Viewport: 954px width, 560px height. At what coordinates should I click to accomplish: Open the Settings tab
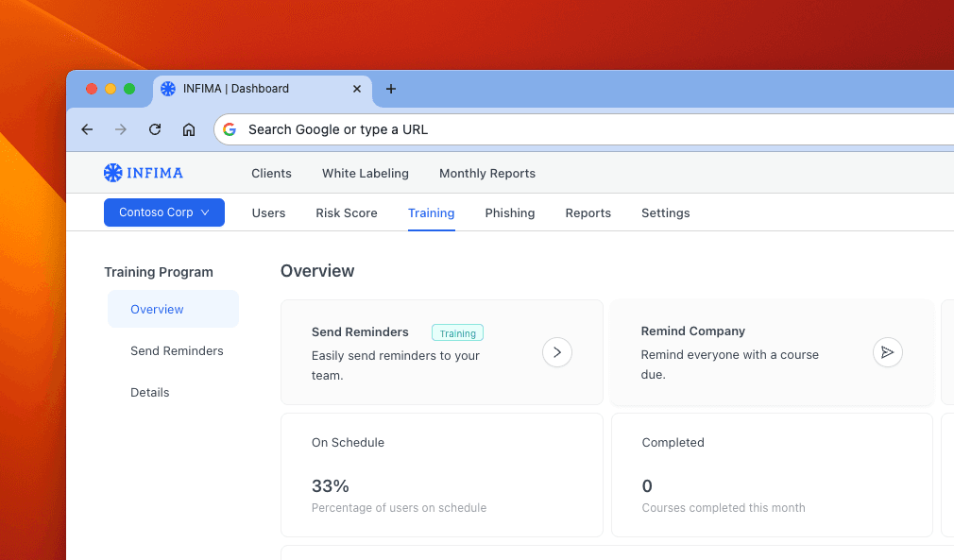point(665,212)
